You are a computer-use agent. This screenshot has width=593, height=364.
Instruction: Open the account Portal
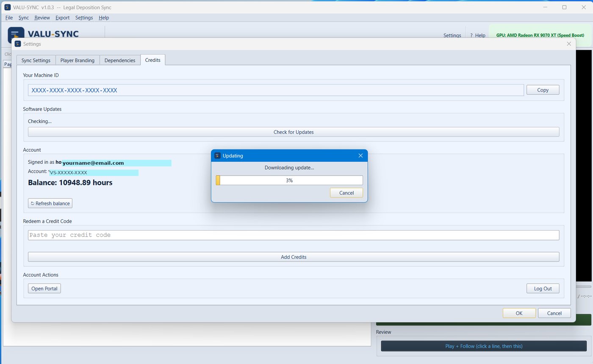pos(44,288)
